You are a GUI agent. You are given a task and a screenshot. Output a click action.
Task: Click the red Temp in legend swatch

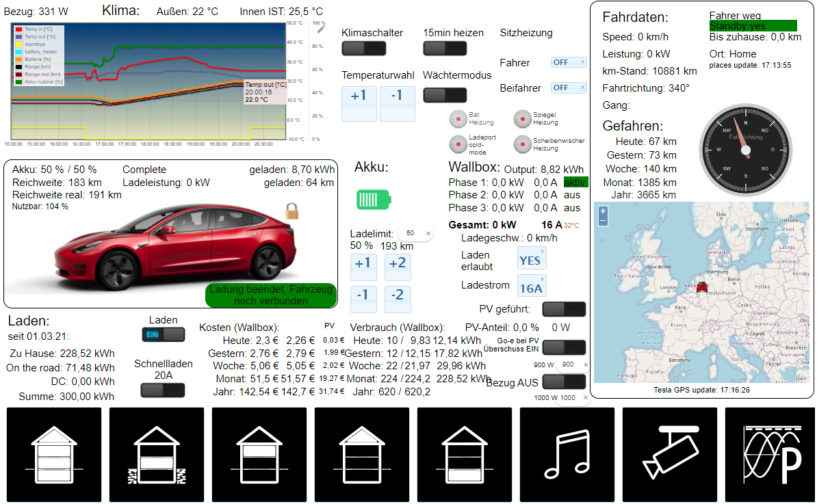[x=18, y=29]
